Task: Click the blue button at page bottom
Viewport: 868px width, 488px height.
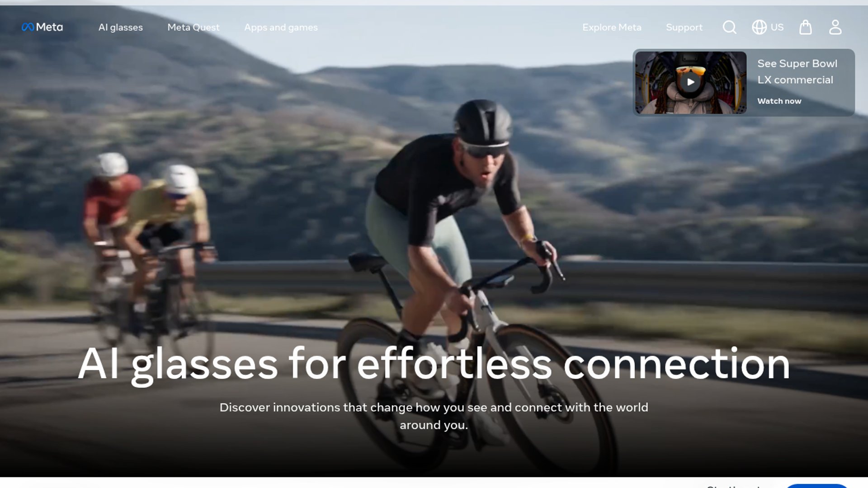Action: (x=816, y=486)
